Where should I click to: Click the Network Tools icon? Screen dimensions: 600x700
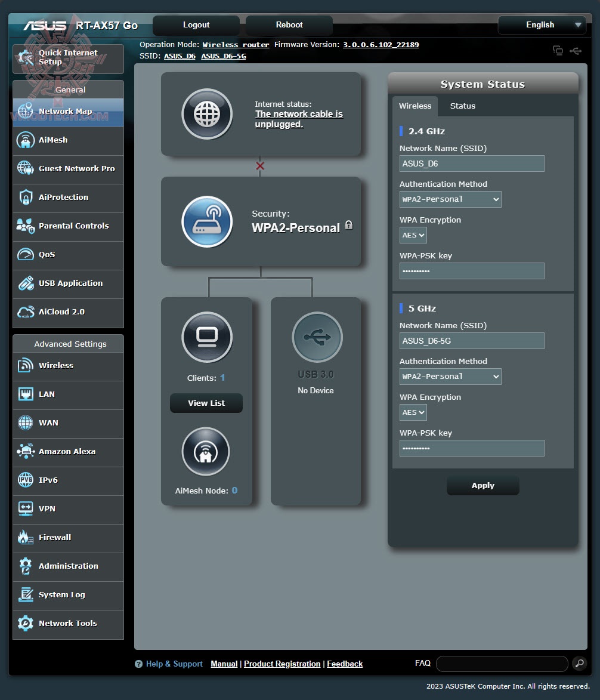point(26,623)
